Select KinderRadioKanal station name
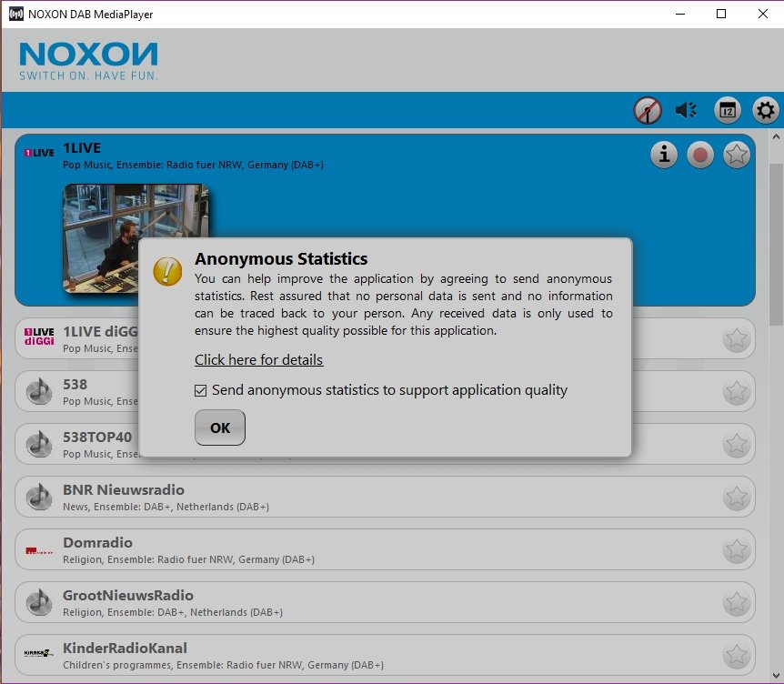This screenshot has height=684, width=784. tap(125, 648)
